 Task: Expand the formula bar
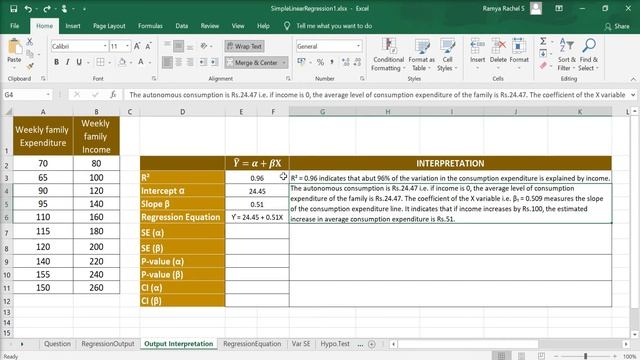[633, 95]
